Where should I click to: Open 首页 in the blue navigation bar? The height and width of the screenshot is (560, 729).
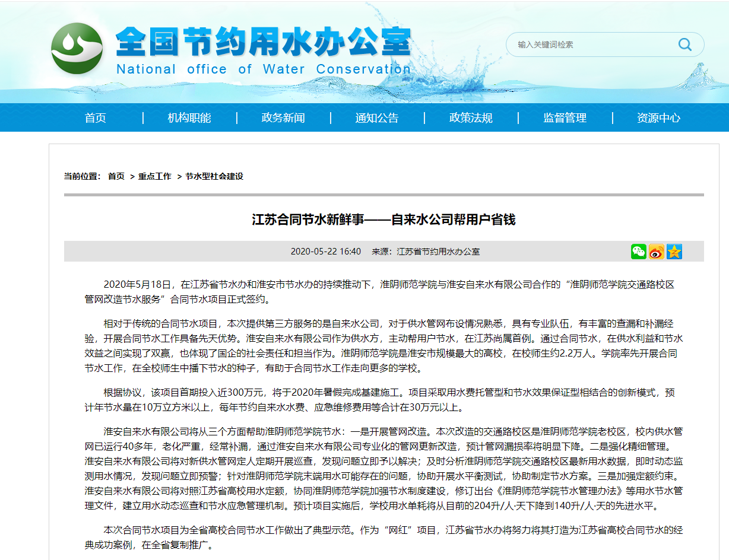95,117
